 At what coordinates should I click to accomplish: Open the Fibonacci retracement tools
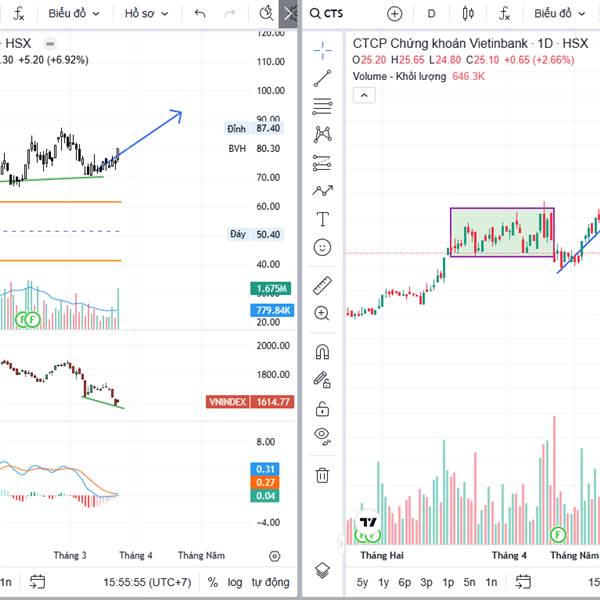[x=322, y=106]
